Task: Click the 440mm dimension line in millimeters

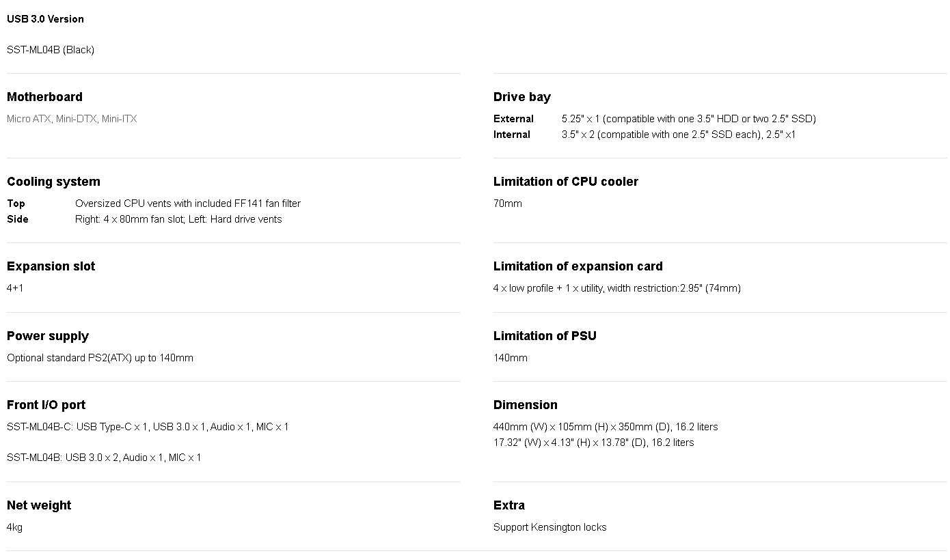Action: click(606, 427)
